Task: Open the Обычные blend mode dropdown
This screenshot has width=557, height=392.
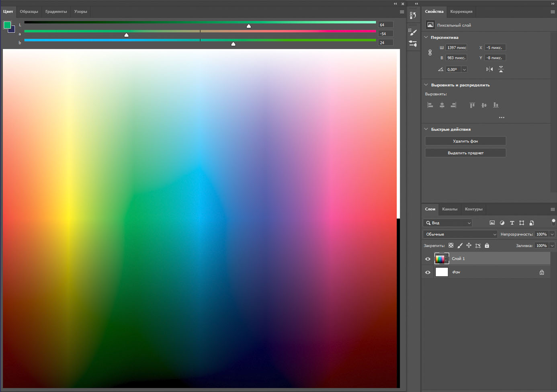Action: tap(460, 234)
